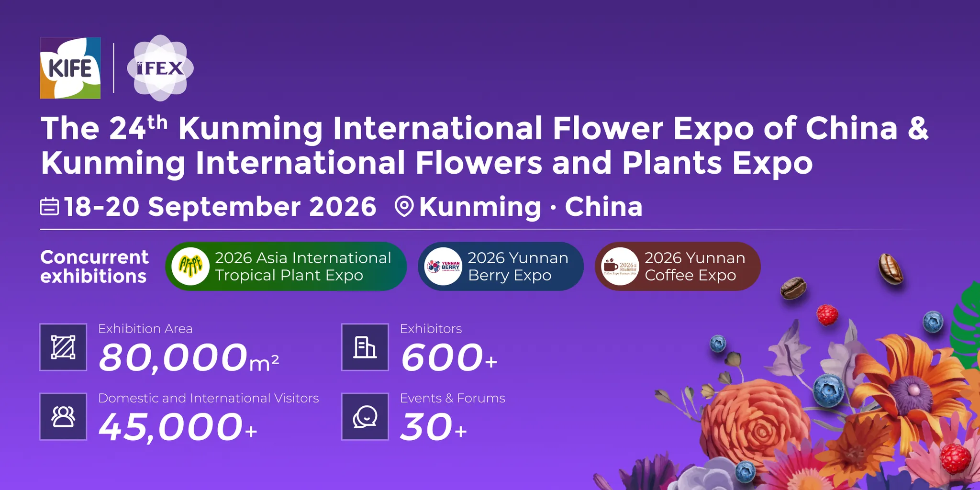
Task: Click 'Domestic and International Visitors' label
Action: pyautogui.click(x=209, y=398)
